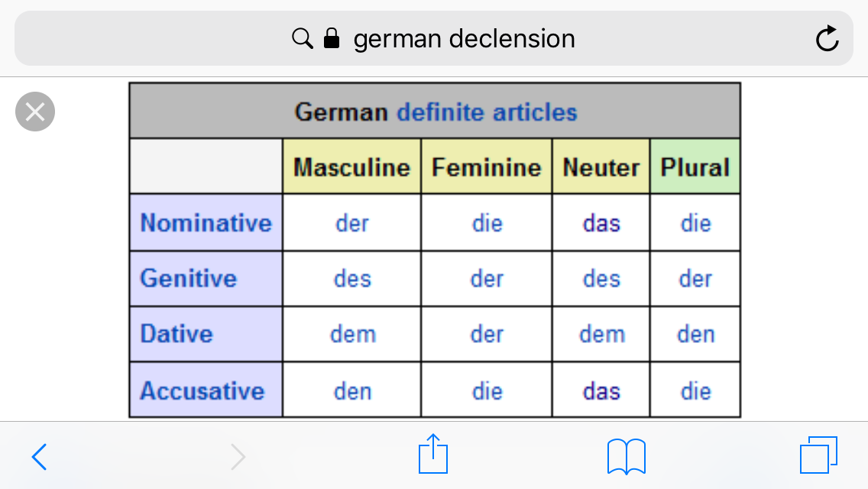
Task: Click masculine dative 'dem' link
Action: click(353, 334)
